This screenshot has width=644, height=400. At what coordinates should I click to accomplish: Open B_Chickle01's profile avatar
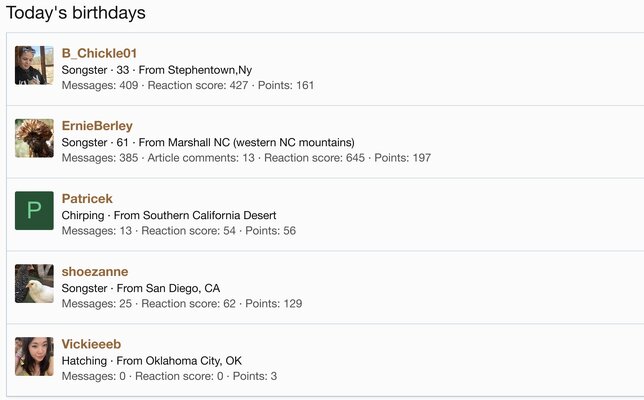click(34, 65)
